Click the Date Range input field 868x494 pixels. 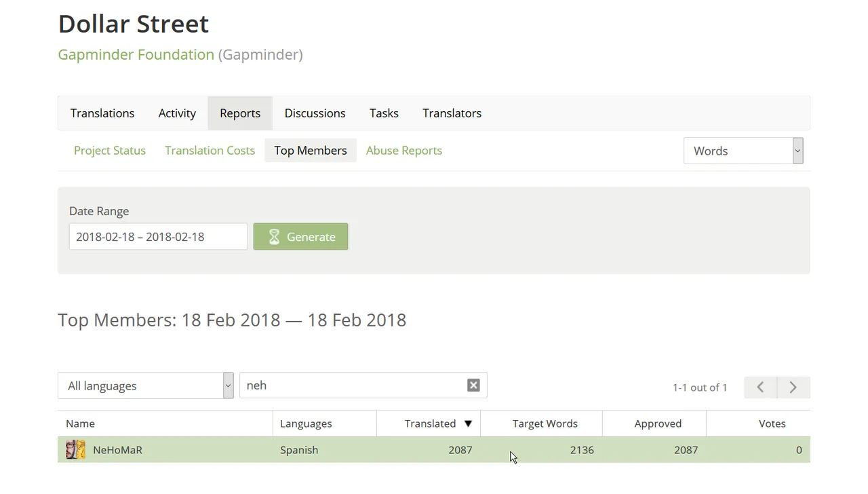pos(158,236)
